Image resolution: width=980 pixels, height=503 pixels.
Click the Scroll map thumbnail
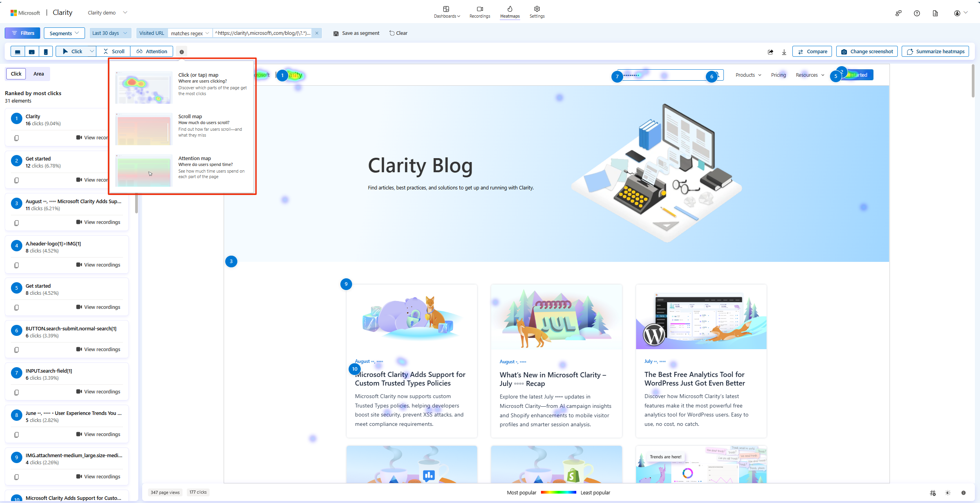pyautogui.click(x=144, y=129)
